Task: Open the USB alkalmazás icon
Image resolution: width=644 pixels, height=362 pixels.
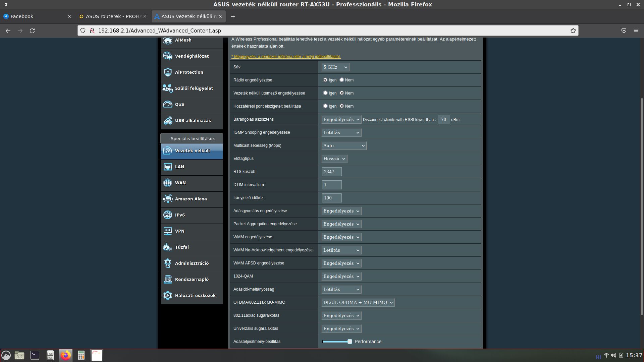Action: click(168, 120)
